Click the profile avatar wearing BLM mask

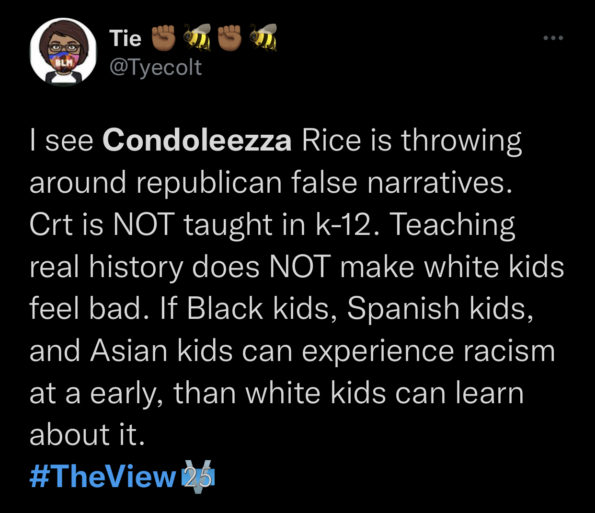click(x=63, y=51)
